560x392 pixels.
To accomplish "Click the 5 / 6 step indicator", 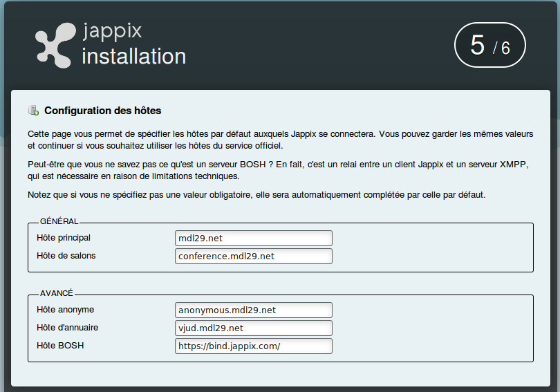I will [489, 46].
